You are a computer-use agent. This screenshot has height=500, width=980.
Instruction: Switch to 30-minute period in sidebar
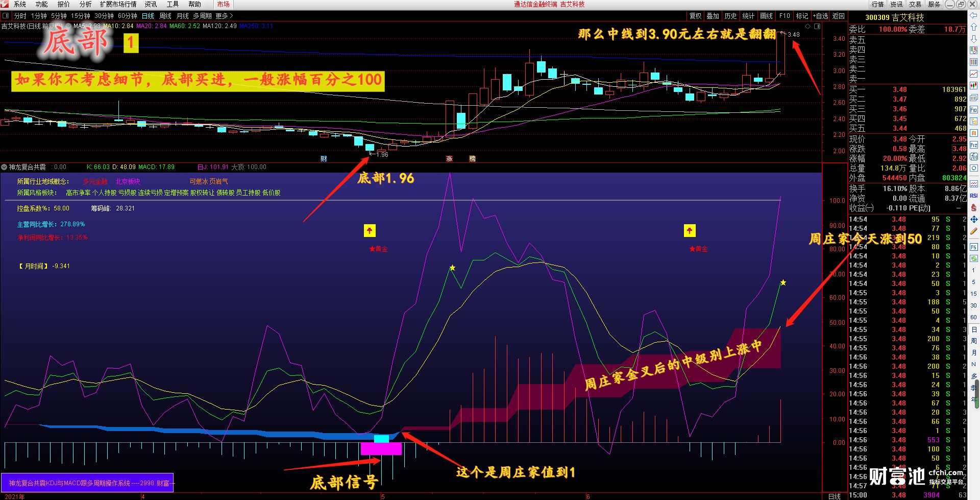[973, 305]
